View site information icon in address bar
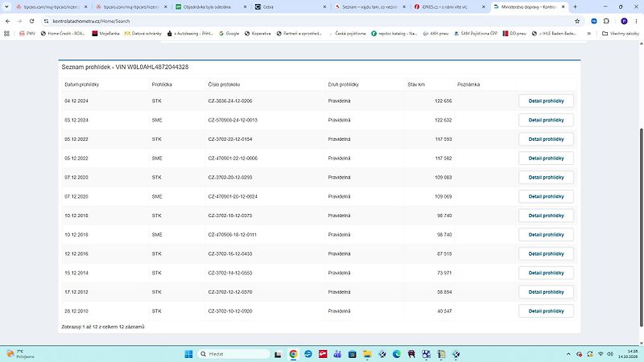 point(46,21)
